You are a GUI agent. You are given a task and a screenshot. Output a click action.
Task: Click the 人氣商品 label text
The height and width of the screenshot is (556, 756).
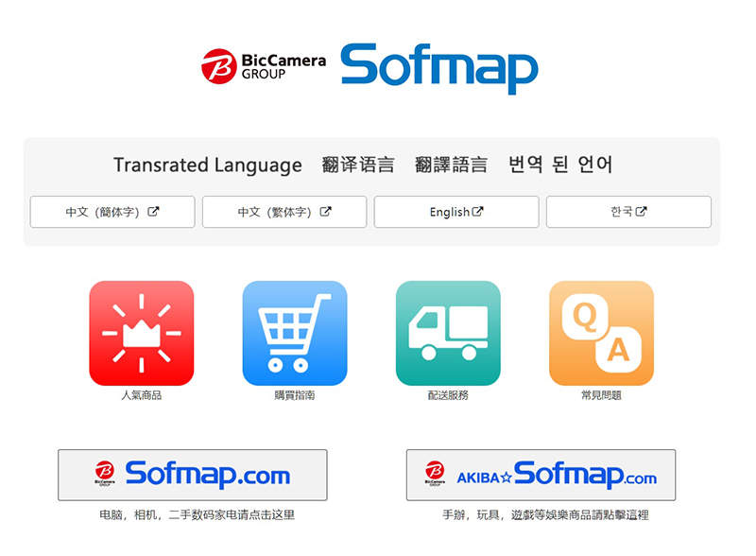click(141, 395)
